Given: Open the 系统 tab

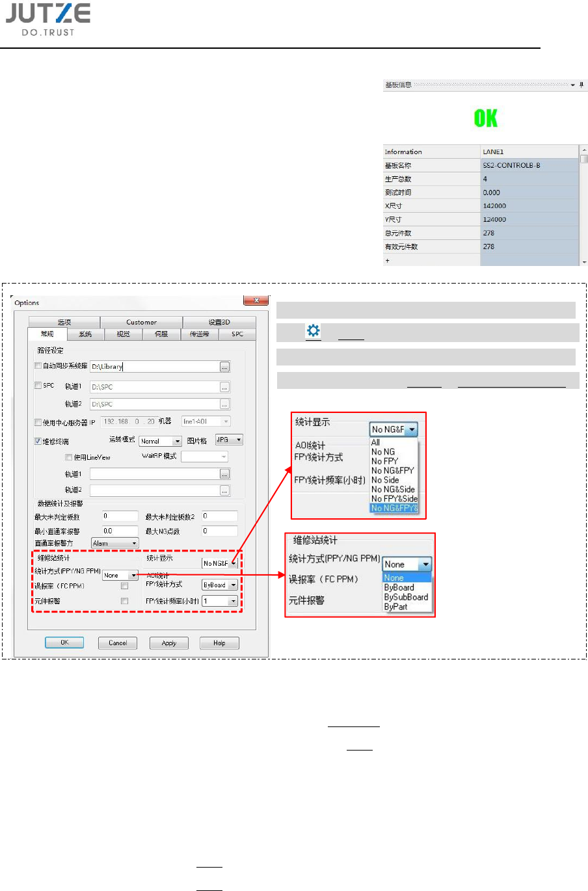Looking at the screenshot, I should [x=85, y=334].
